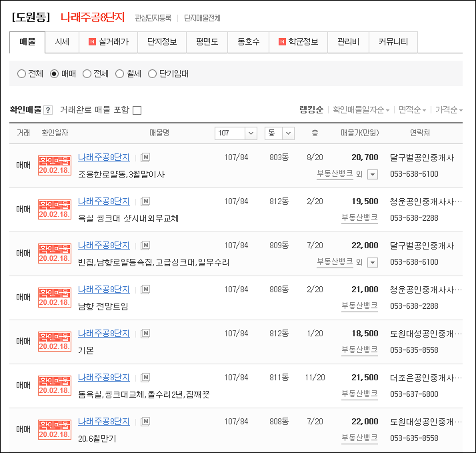476x453 pixels.
Task: Open N icon for the 803동 listing
Action: click(145, 157)
